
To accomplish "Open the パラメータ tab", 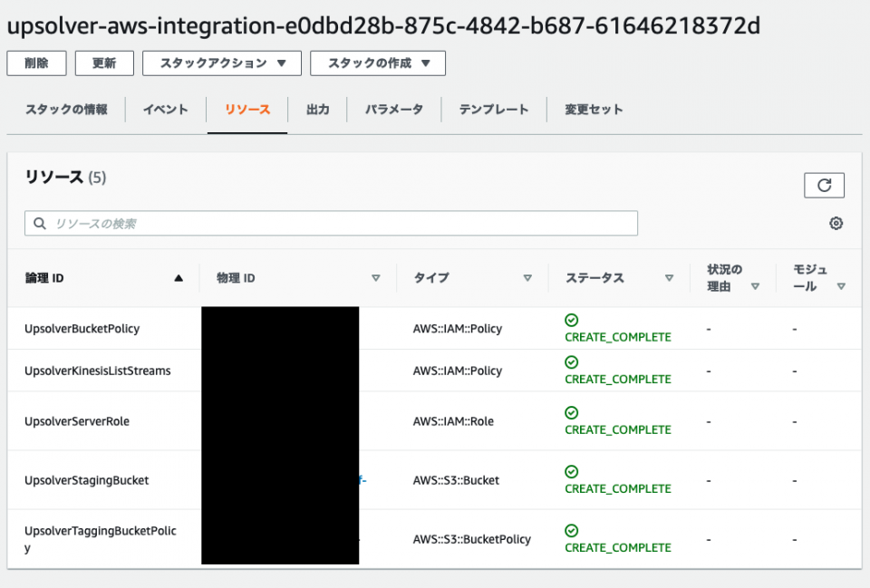I will 394,110.
